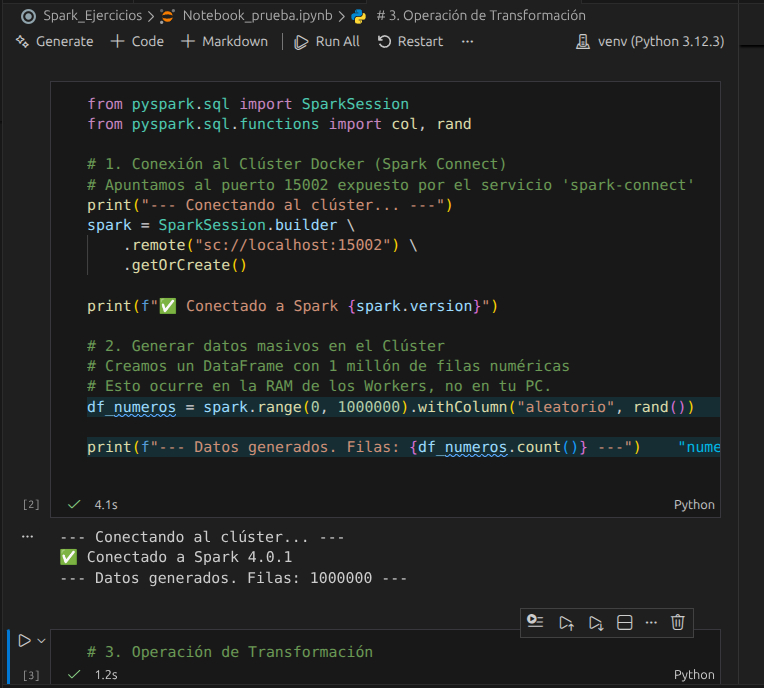Click Execute Cell and Below icon

596,622
